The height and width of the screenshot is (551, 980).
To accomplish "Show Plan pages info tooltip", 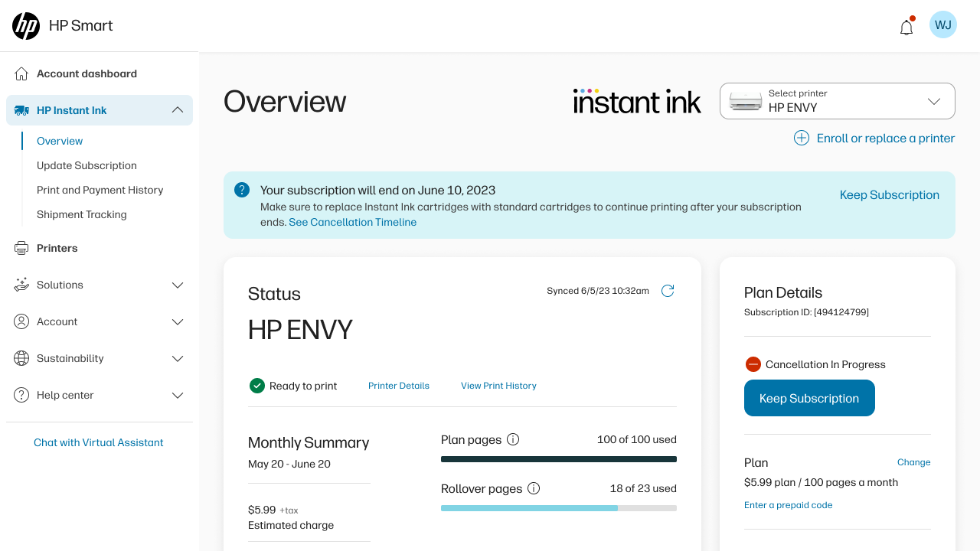I will point(513,439).
